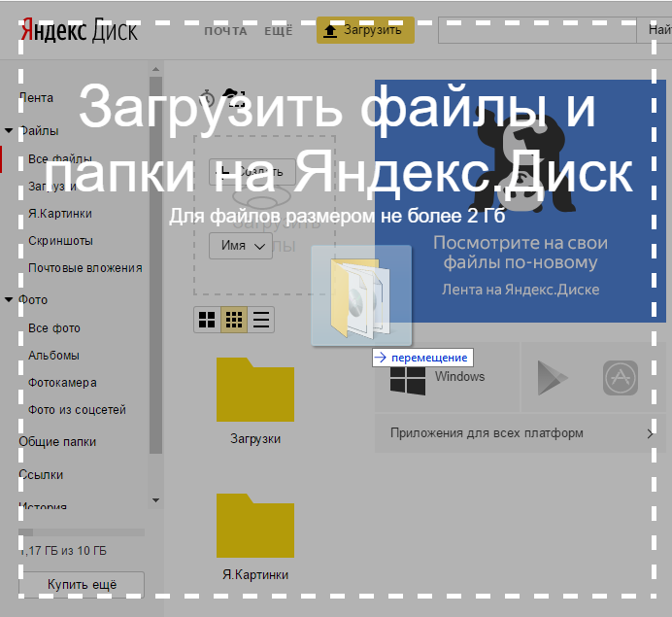Click the App Store app icon

621,378
